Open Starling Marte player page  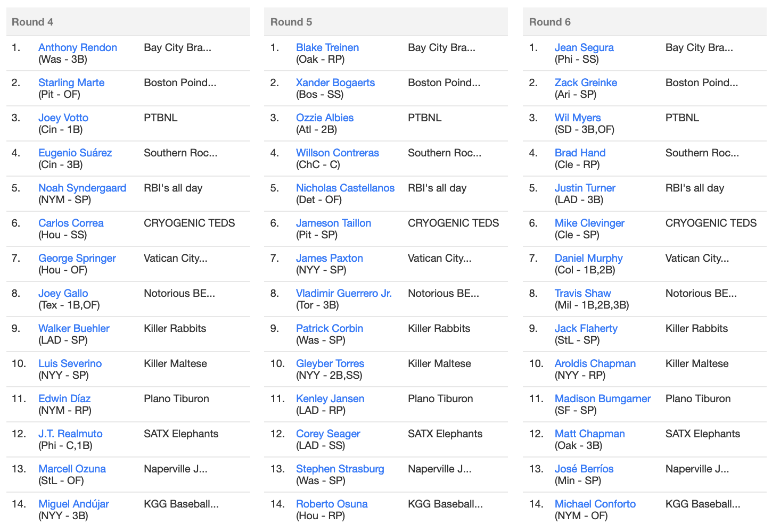pyautogui.click(x=71, y=82)
